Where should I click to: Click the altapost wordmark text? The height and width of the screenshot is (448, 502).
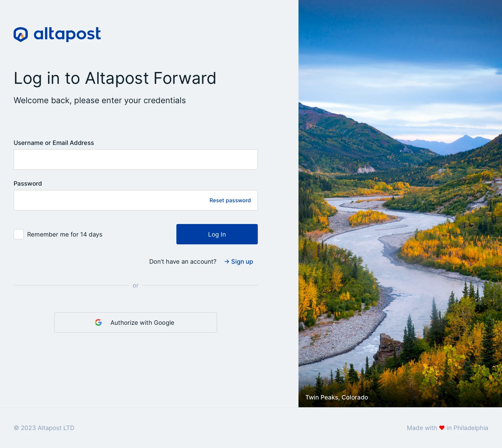coord(67,34)
